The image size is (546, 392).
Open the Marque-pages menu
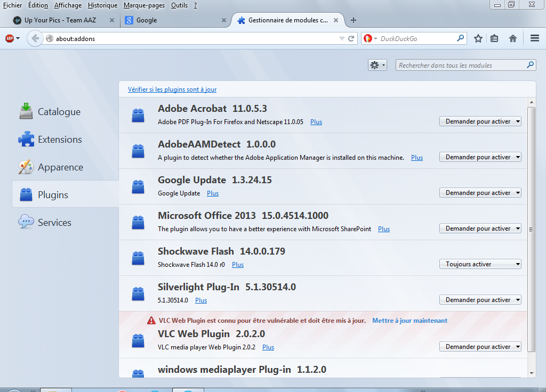(144, 5)
